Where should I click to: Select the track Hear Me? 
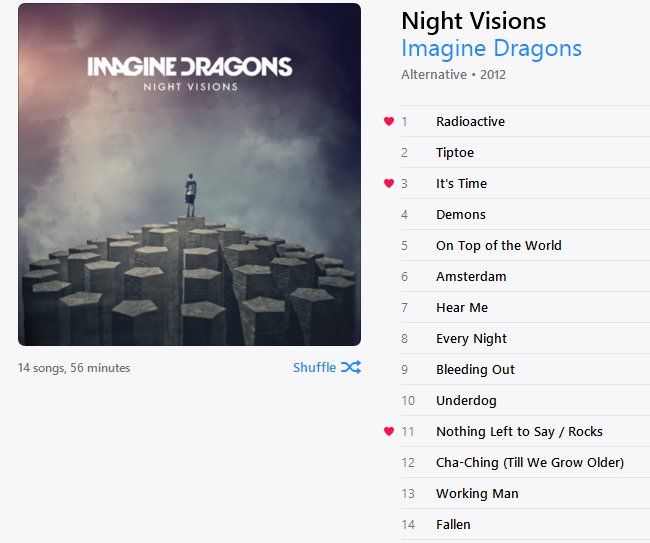coord(525,308)
